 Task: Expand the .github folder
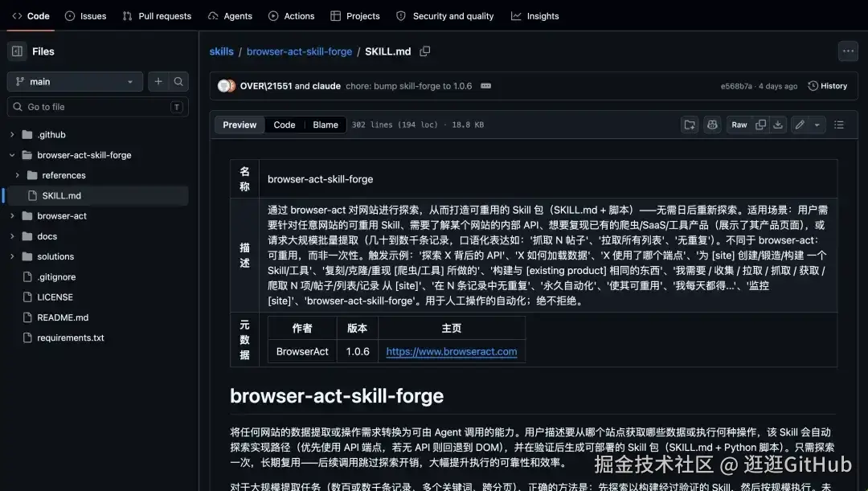[12, 134]
